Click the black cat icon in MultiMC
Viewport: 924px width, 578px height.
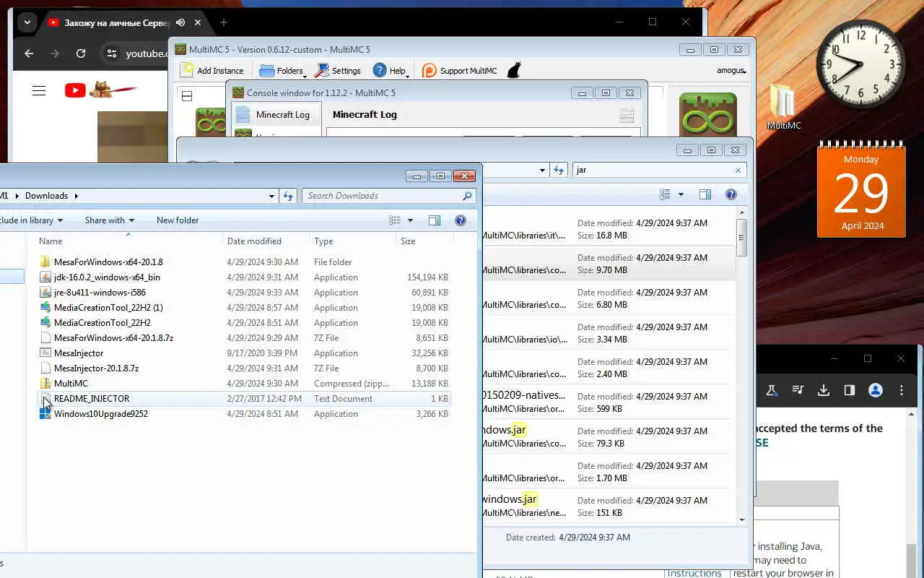[x=514, y=70]
